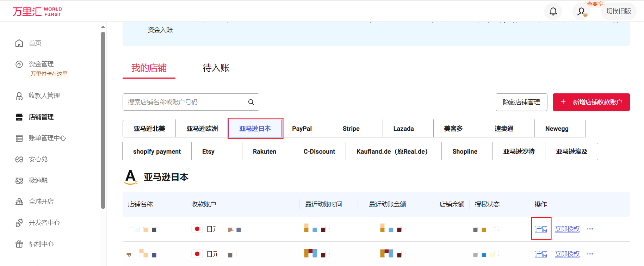This screenshot has height=266, width=644.
Task: Click the 隐藏店铺管理 button
Action: [x=521, y=102]
